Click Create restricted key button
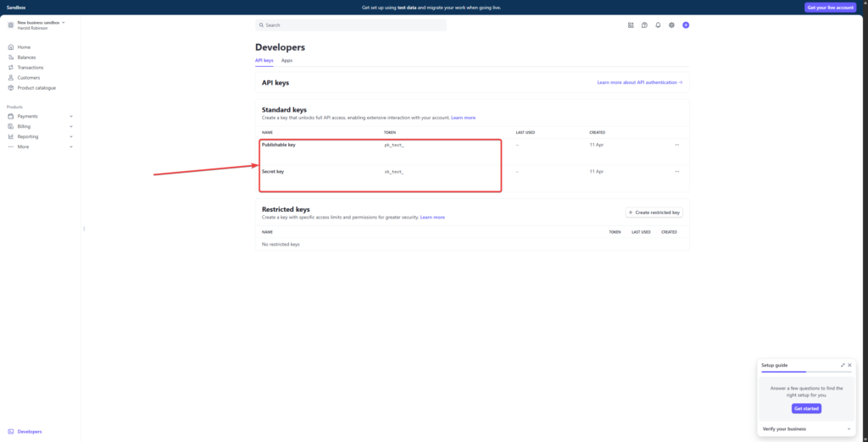The height and width of the screenshot is (442, 868). (654, 213)
